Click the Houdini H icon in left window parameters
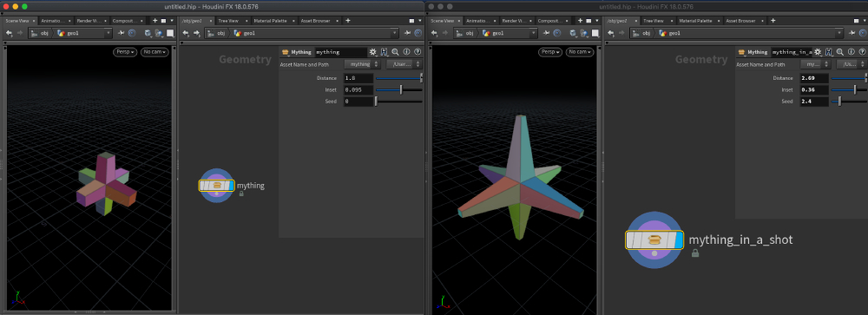This screenshot has width=868, height=315. (x=385, y=52)
